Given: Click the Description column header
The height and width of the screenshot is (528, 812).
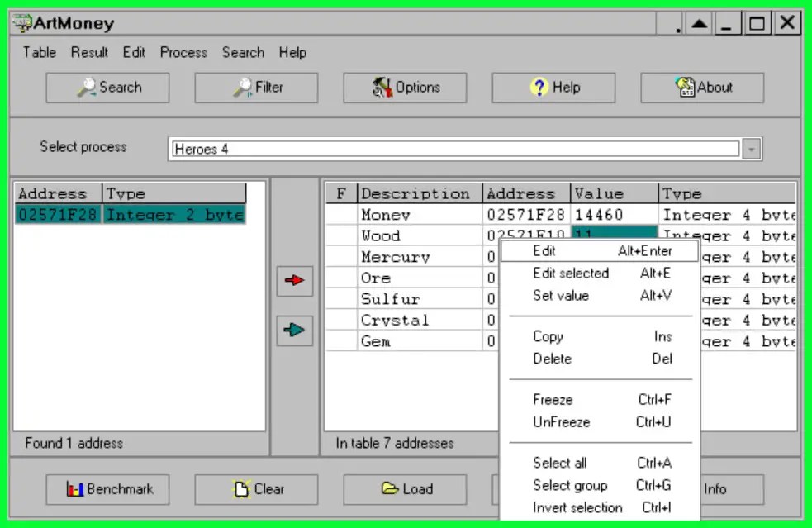Looking at the screenshot, I should point(420,193).
